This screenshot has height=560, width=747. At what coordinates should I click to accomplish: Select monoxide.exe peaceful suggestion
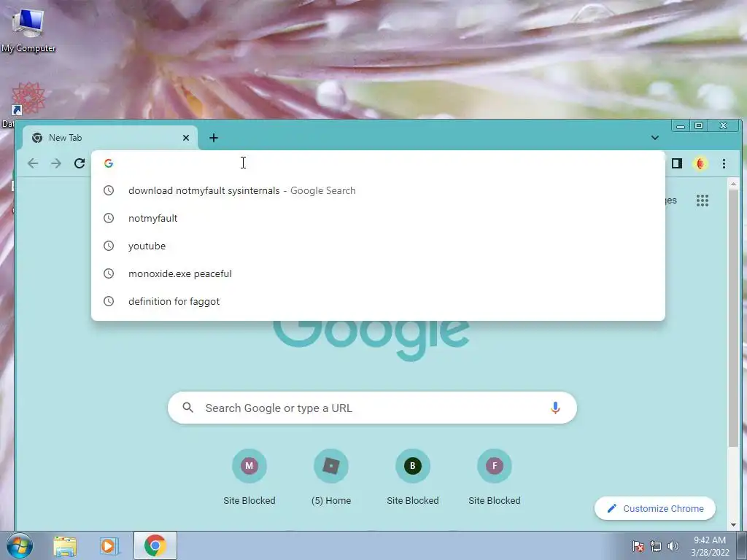[378, 273]
